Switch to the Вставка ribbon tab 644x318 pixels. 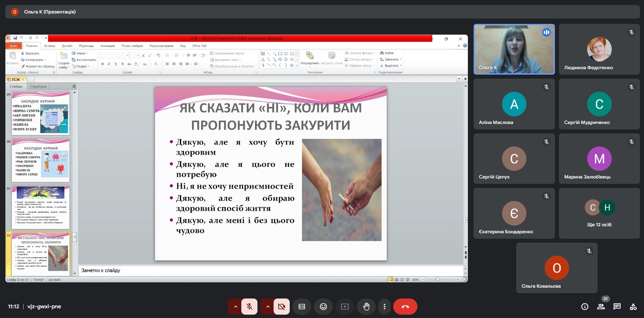tap(50, 46)
